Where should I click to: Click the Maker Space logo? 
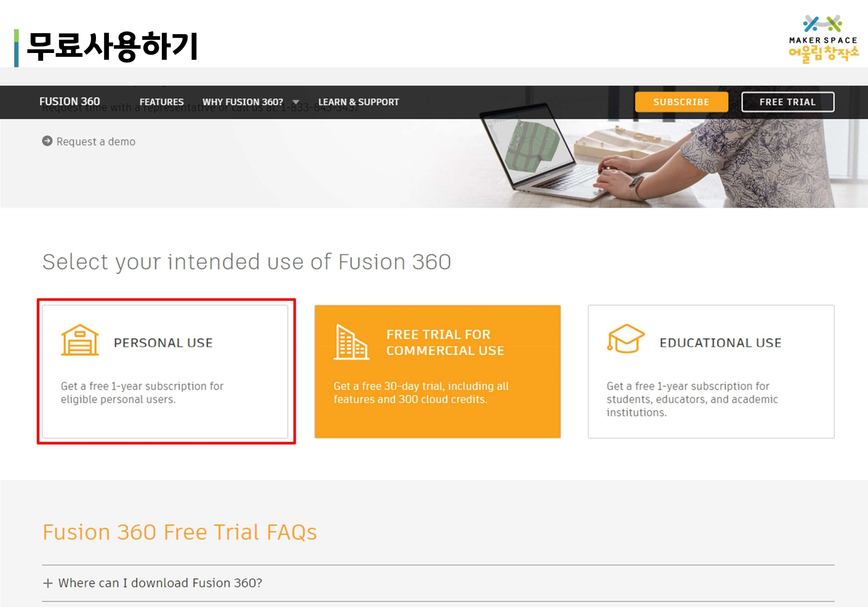(x=823, y=39)
